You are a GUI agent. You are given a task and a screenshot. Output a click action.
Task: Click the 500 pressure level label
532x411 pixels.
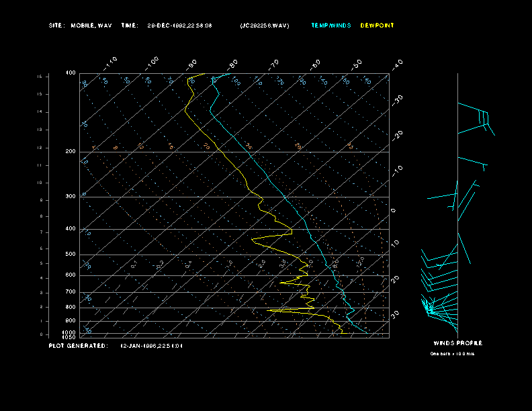(71, 255)
